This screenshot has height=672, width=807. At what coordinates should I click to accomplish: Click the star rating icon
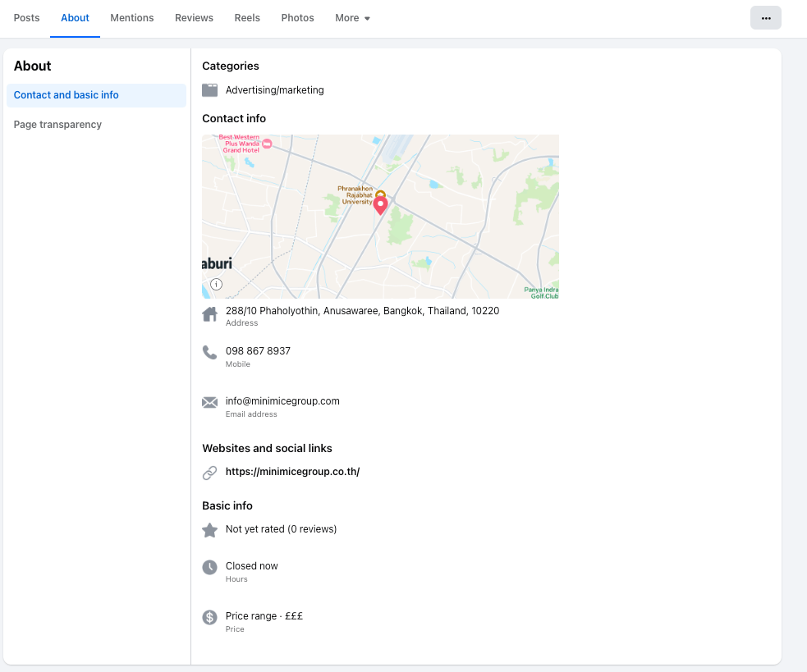(210, 530)
